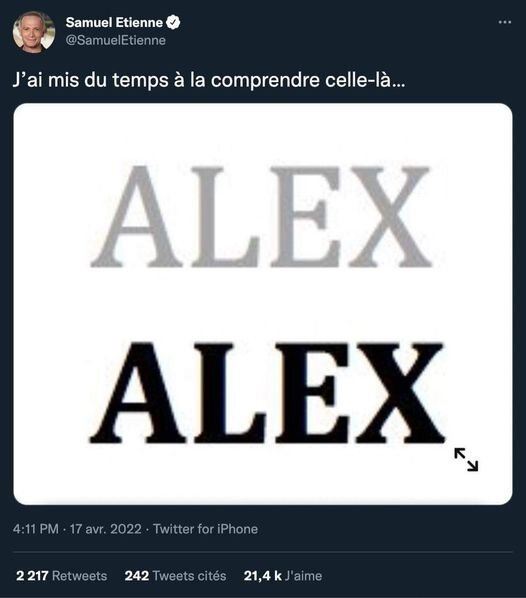Click the gray ALEX word in the image
This screenshot has height=598, width=526.
pos(261,216)
